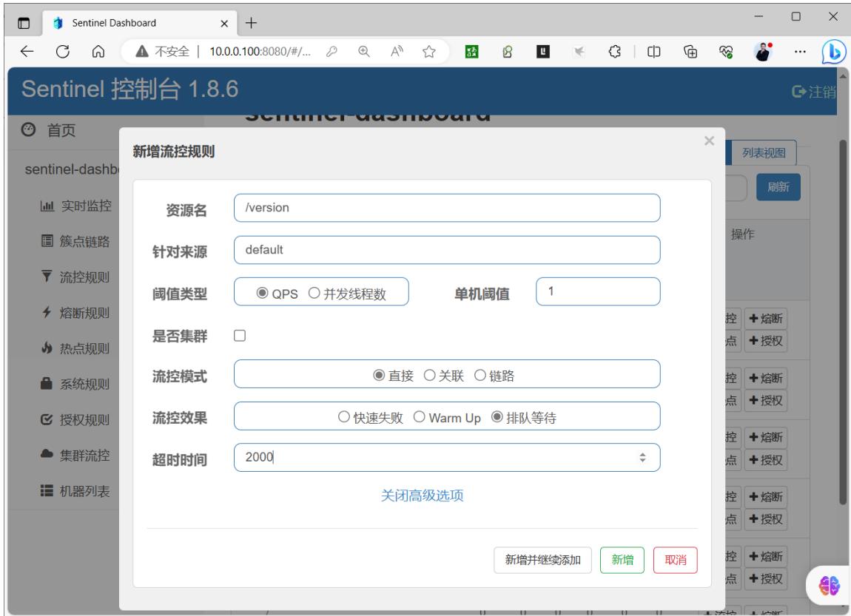Click the green 新增 button
This screenshot has width=851, height=616.
point(622,560)
